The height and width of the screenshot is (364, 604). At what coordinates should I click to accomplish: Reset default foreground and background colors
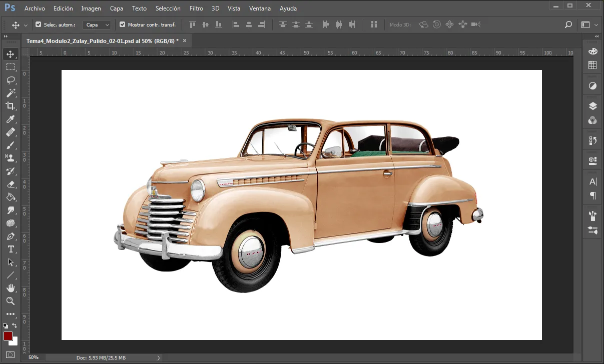coord(6,325)
